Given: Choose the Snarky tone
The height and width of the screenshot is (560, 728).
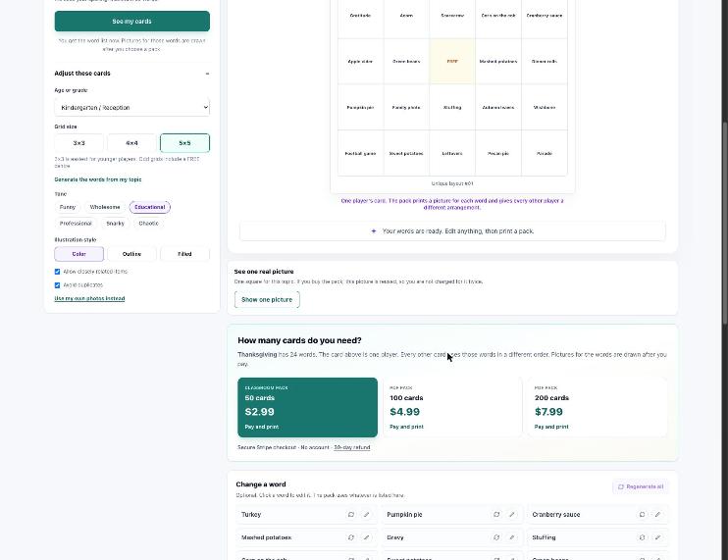Looking at the screenshot, I should pos(115,224).
